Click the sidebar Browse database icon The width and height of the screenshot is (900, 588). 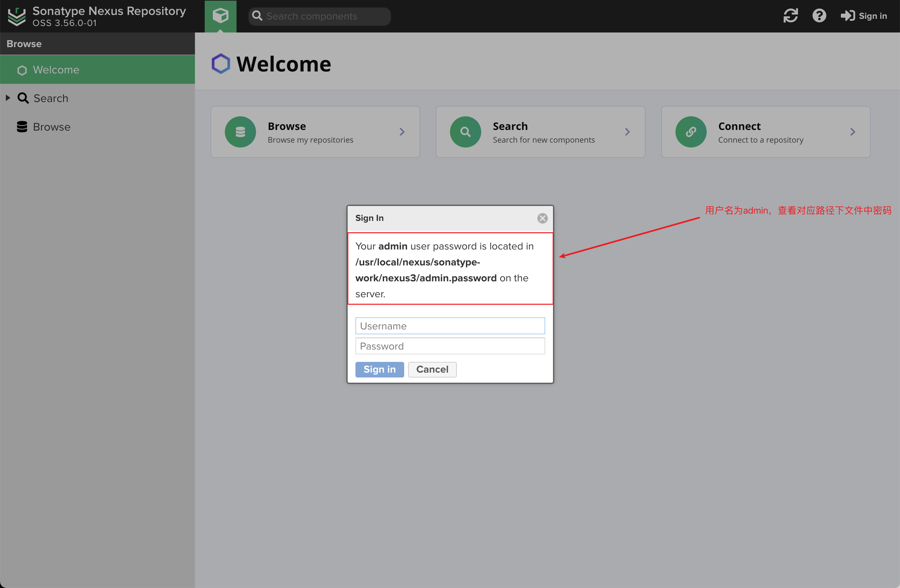(x=22, y=127)
